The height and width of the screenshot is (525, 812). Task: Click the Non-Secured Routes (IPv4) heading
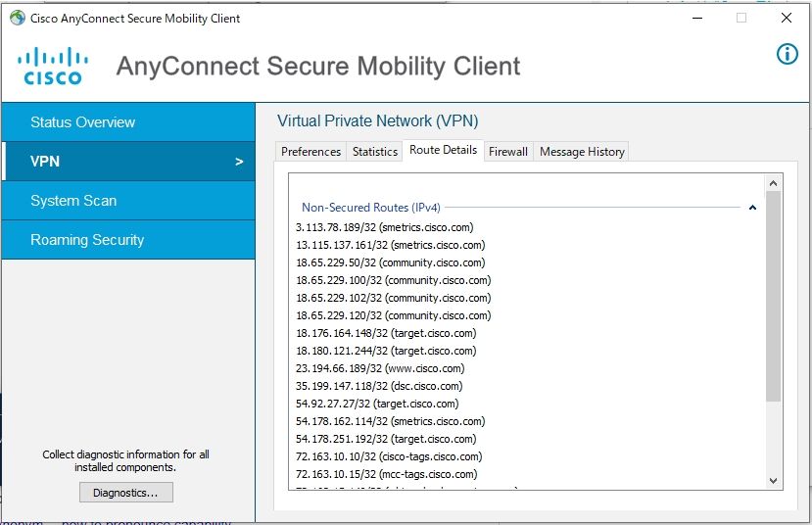point(371,208)
